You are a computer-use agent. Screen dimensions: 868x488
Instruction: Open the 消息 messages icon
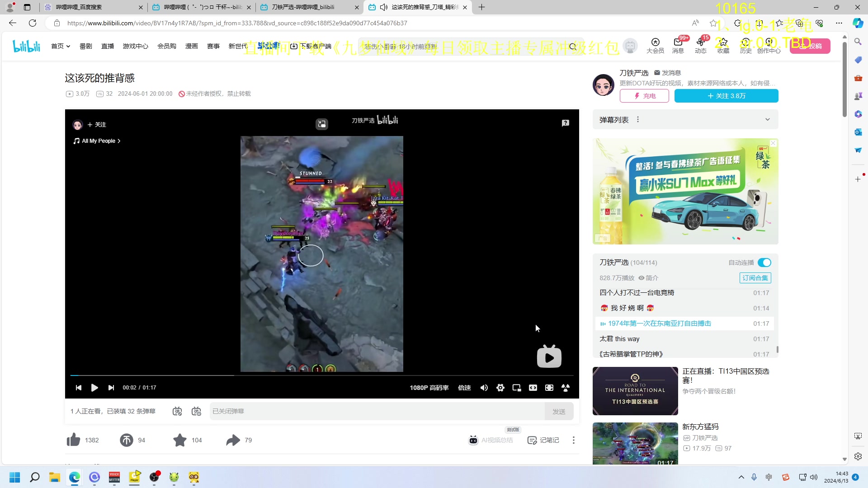click(678, 46)
